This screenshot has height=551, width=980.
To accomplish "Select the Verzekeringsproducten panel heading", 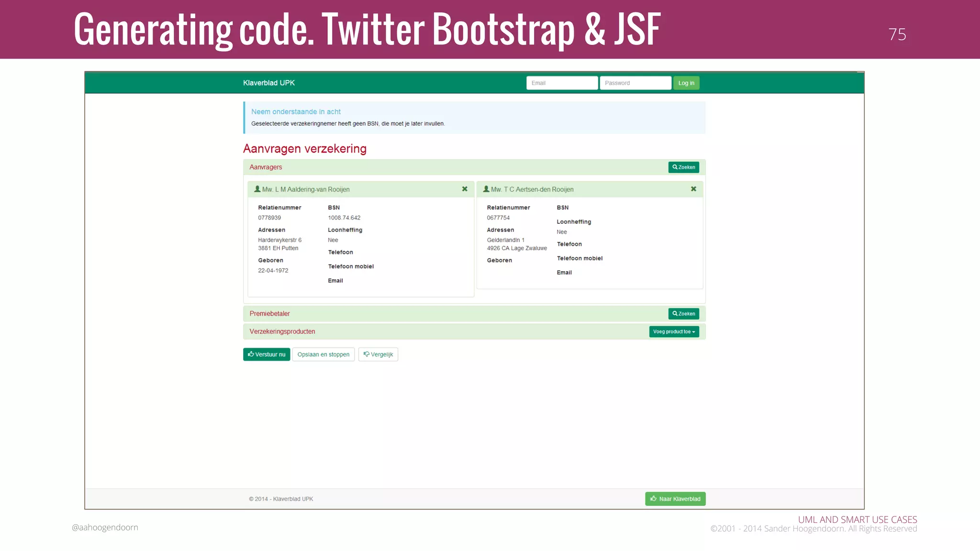I will click(x=282, y=331).
